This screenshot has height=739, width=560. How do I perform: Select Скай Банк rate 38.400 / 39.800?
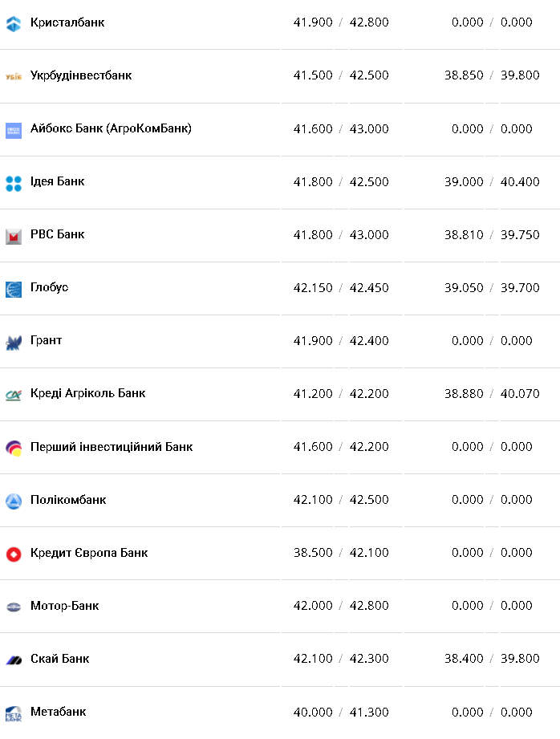click(x=491, y=658)
